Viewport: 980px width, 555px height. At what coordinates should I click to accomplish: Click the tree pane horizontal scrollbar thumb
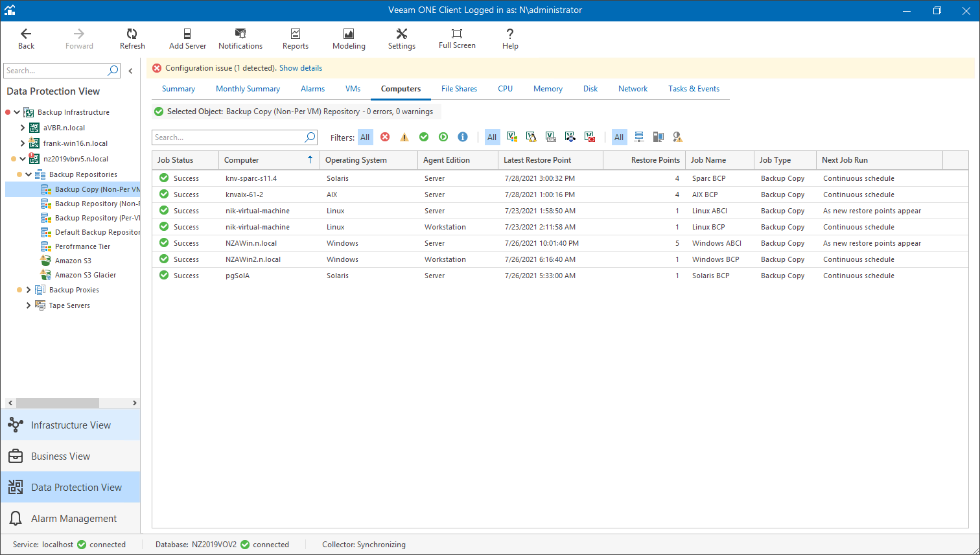point(58,403)
